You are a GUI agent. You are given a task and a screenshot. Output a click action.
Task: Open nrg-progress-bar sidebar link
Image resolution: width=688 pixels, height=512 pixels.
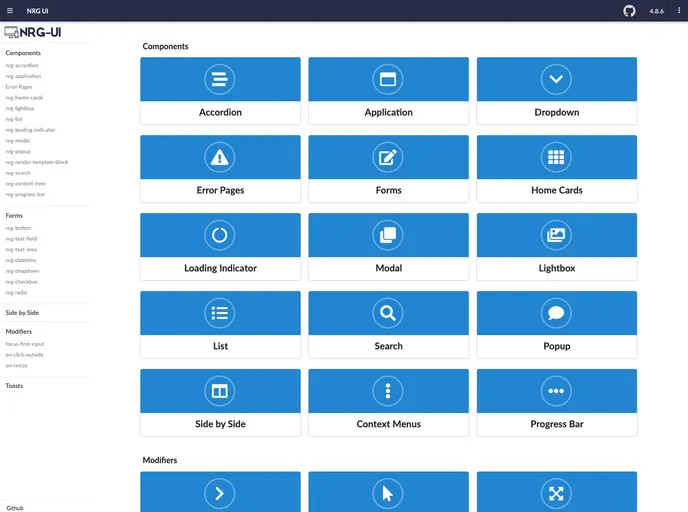pos(25,194)
